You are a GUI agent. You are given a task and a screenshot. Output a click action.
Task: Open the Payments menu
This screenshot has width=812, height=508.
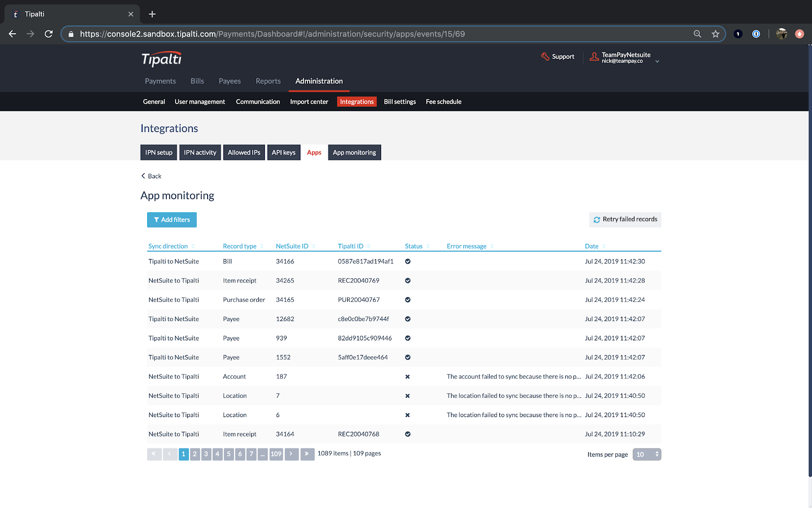point(160,81)
